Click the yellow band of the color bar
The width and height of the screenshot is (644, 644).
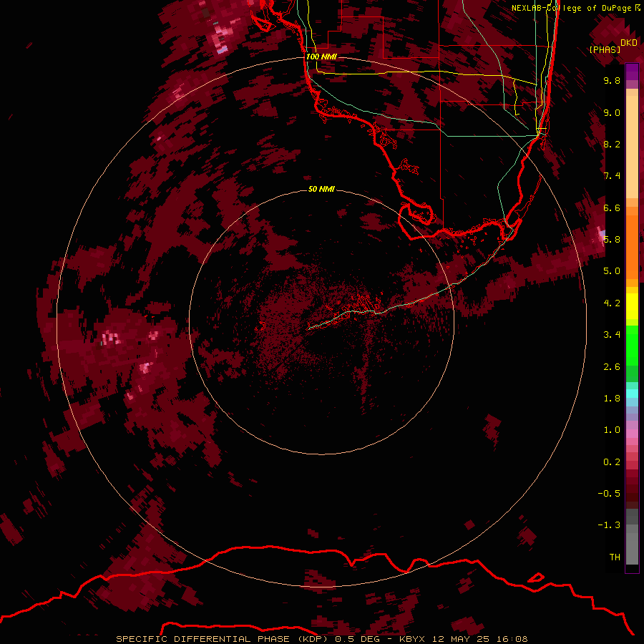(632, 306)
